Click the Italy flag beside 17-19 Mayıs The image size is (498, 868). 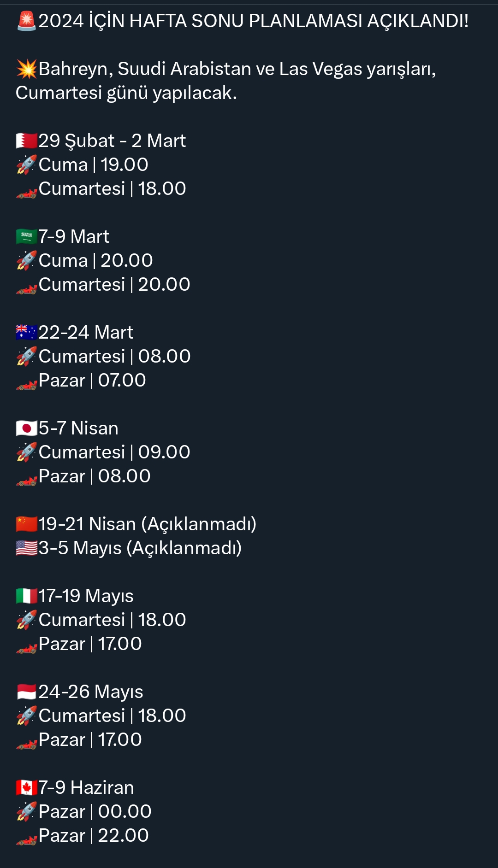pyautogui.click(x=26, y=596)
